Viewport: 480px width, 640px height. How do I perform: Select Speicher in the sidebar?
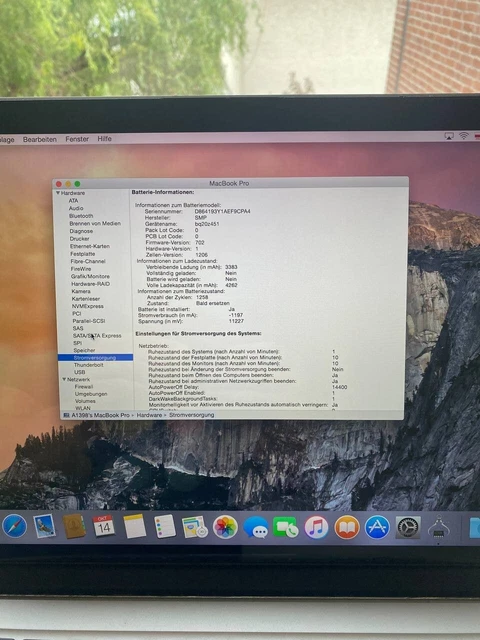tap(84, 350)
